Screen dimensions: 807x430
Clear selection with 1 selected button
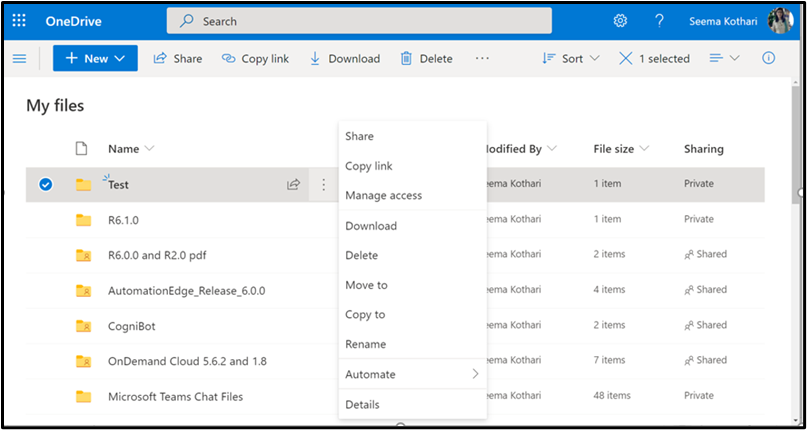pyautogui.click(x=654, y=58)
